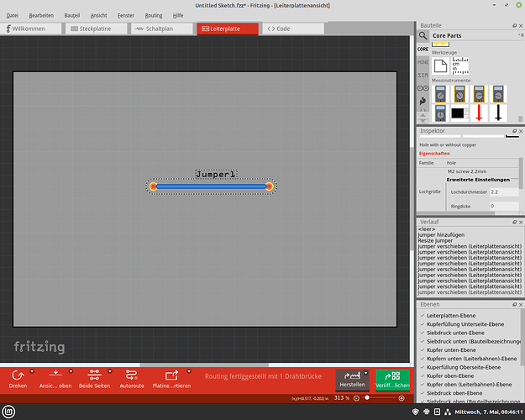Select the MINE parts bin
Image resolution: width=525 pixels, height=420 pixels.
(x=423, y=62)
